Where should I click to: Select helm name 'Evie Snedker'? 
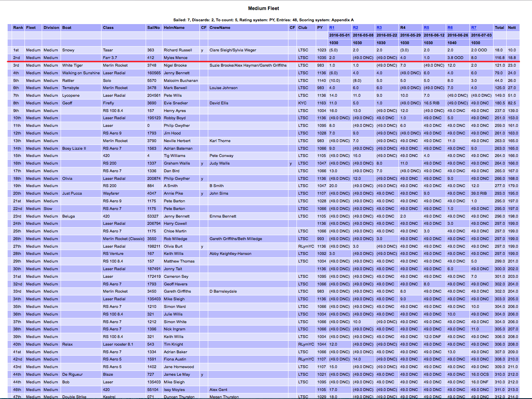(176, 103)
